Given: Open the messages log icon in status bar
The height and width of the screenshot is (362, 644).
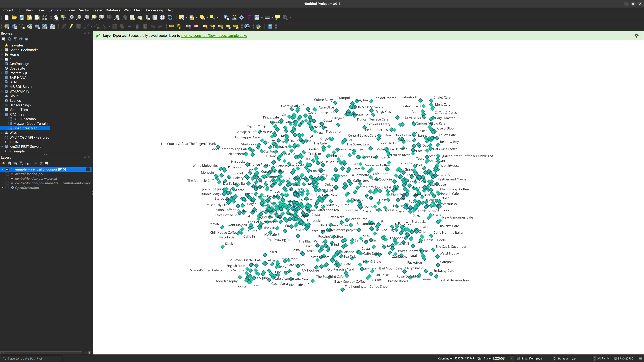Looking at the screenshot, I should coord(640,358).
